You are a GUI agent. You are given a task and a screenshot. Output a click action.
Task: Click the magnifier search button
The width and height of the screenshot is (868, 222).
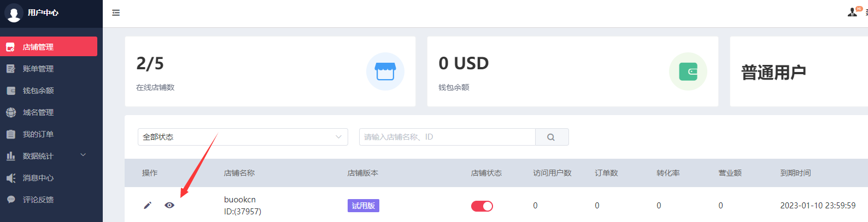pyautogui.click(x=551, y=137)
